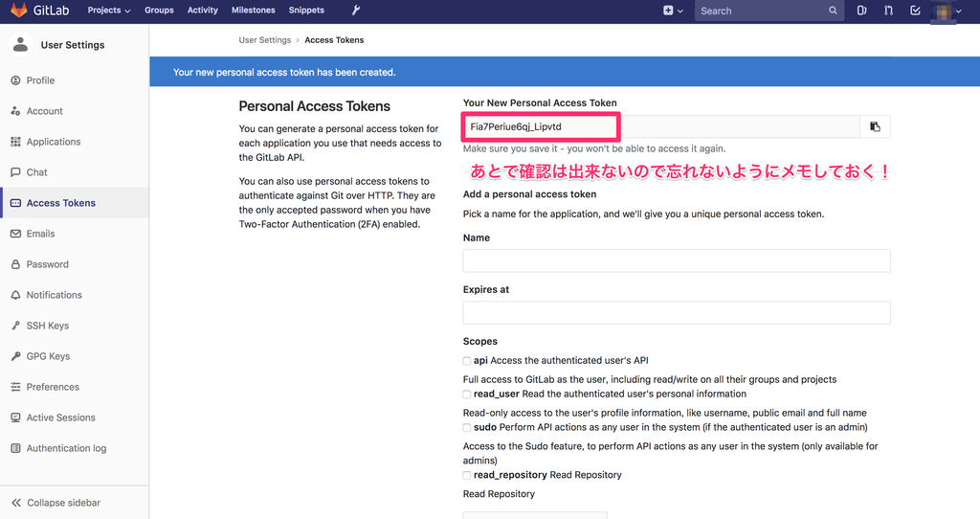Click the search magnifier icon

click(833, 11)
